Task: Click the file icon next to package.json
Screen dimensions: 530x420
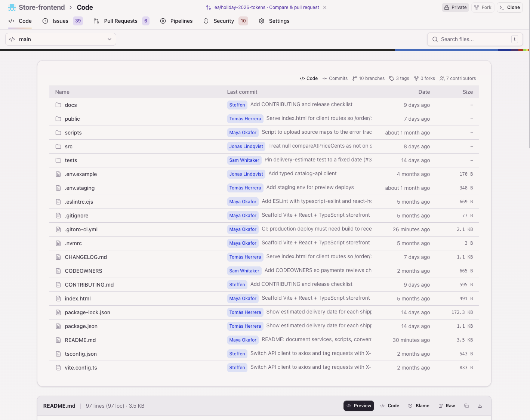Action: pyautogui.click(x=58, y=326)
